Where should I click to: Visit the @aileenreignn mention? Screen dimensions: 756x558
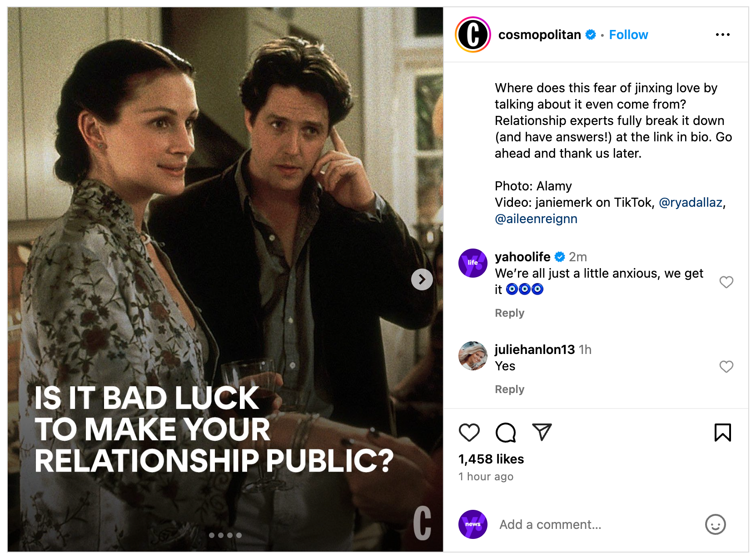coord(536,219)
